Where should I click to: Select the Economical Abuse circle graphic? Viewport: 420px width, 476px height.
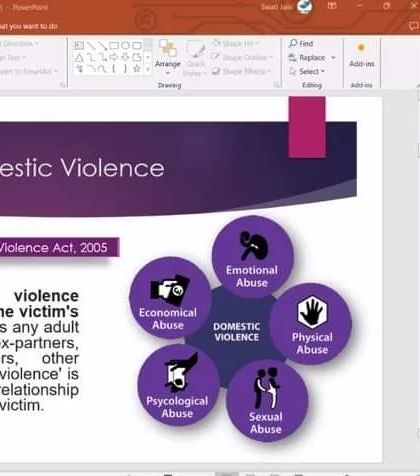[170, 298]
